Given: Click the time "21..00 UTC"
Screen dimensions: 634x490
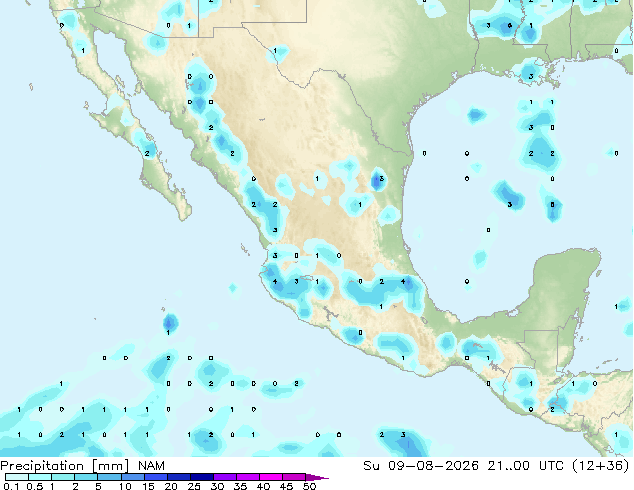Looking at the screenshot, I should pos(526,466).
